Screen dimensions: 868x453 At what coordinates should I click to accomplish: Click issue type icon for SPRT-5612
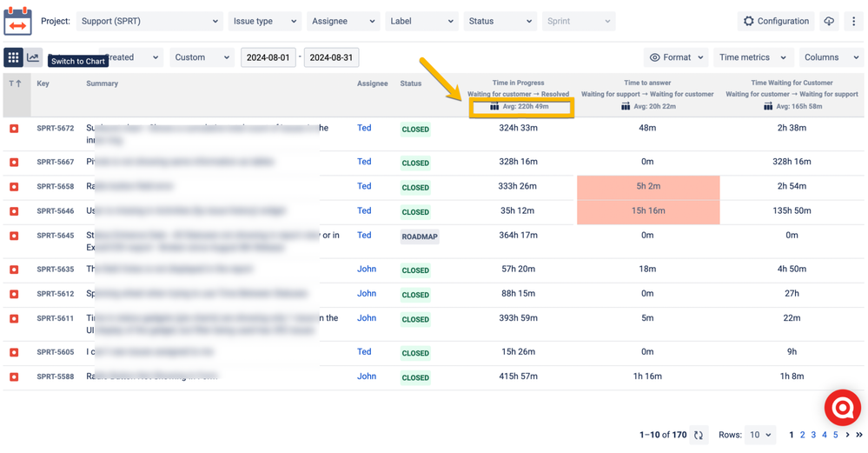[x=14, y=294]
